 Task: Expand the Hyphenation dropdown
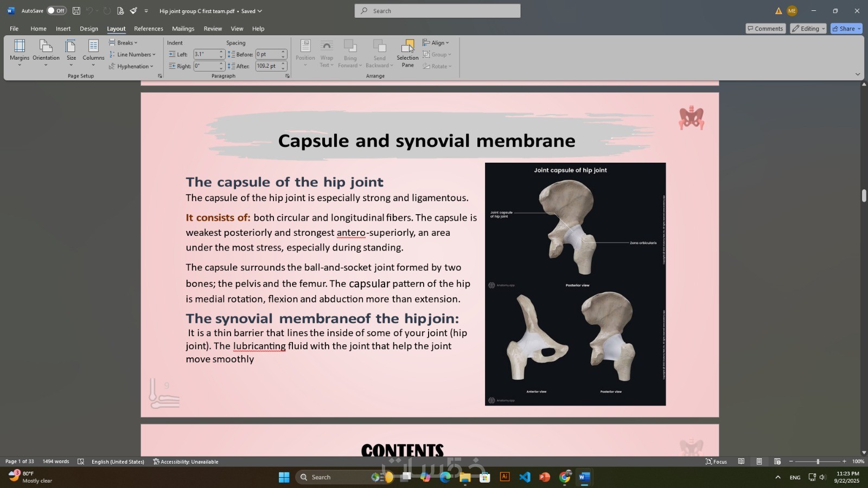point(132,67)
